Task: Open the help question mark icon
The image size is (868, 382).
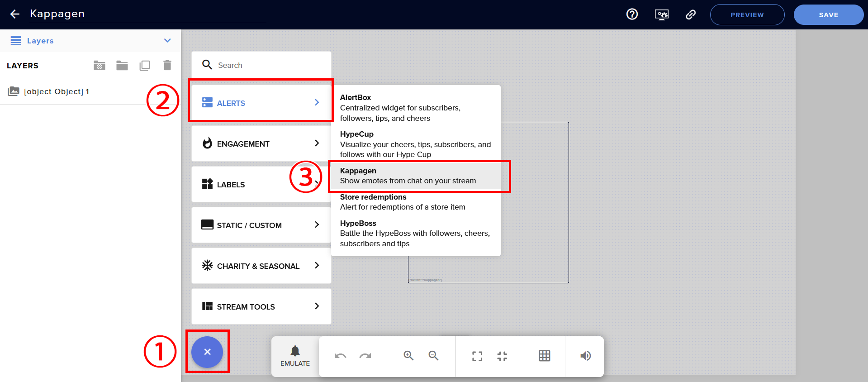Action: 632,14
